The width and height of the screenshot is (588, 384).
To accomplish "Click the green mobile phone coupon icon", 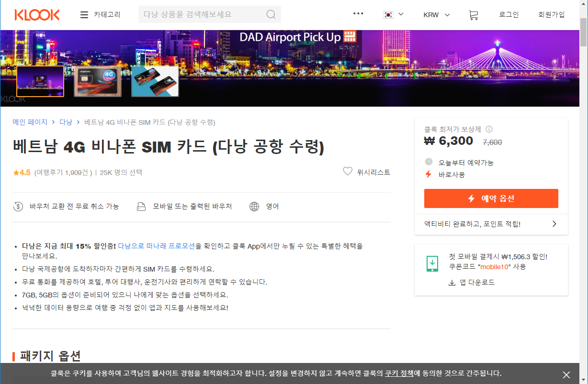I will click(432, 263).
